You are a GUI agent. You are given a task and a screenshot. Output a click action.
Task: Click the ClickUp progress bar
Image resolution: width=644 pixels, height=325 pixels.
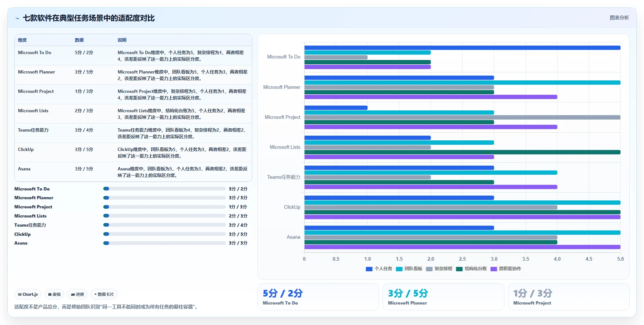[164, 234]
